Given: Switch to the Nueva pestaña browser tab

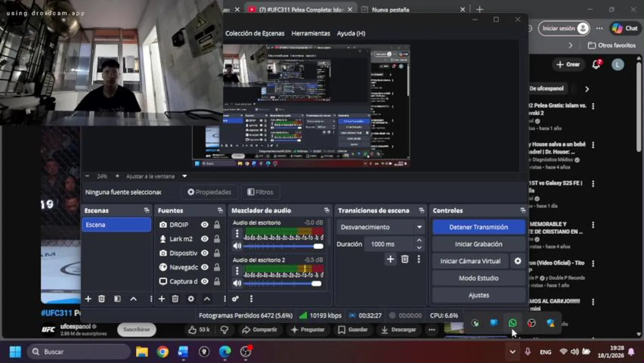Looking at the screenshot, I should pos(412,10).
